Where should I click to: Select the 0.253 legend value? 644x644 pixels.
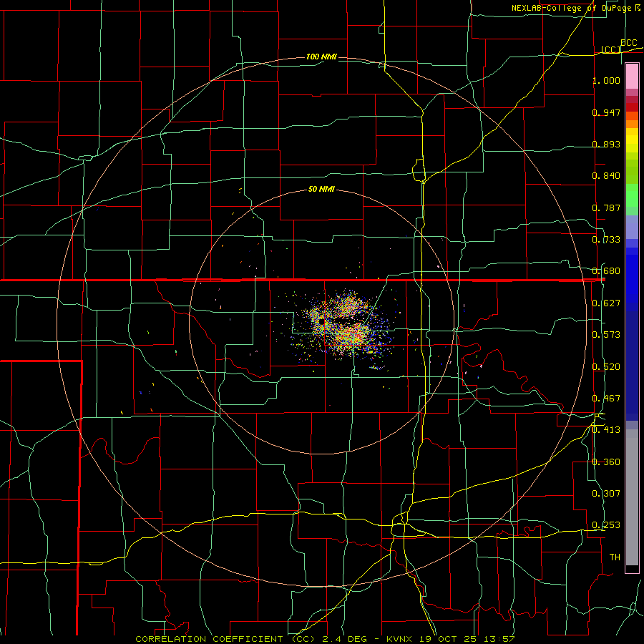click(x=606, y=525)
